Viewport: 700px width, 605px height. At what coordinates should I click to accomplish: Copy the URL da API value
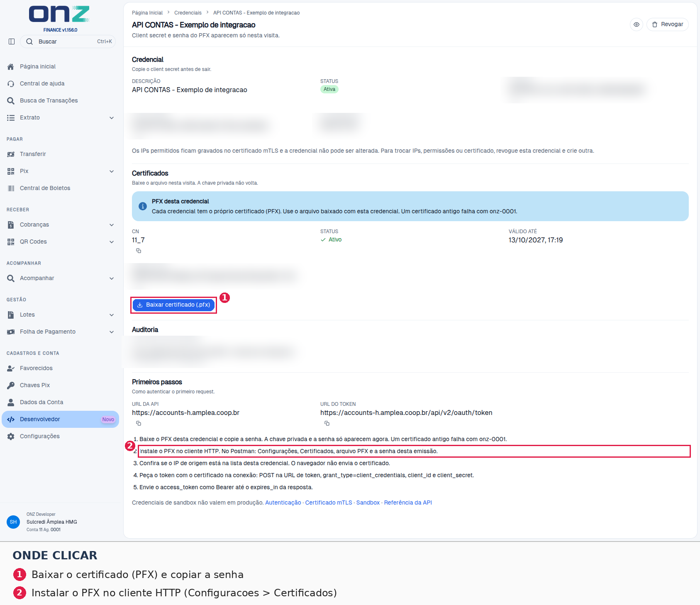pyautogui.click(x=139, y=423)
